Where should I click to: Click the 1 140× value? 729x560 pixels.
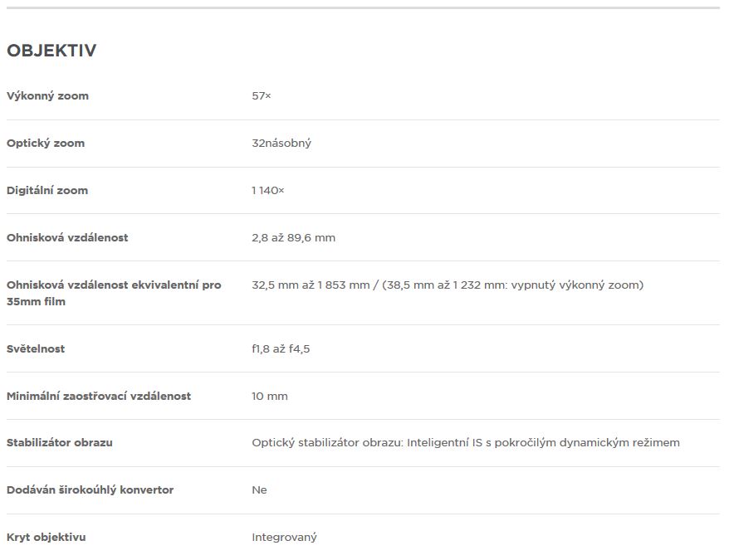(x=268, y=191)
